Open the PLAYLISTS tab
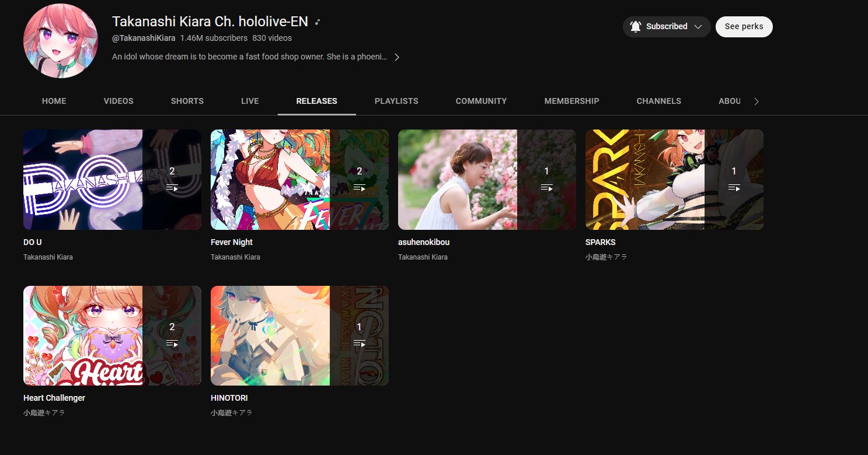868x455 pixels. 396,101
